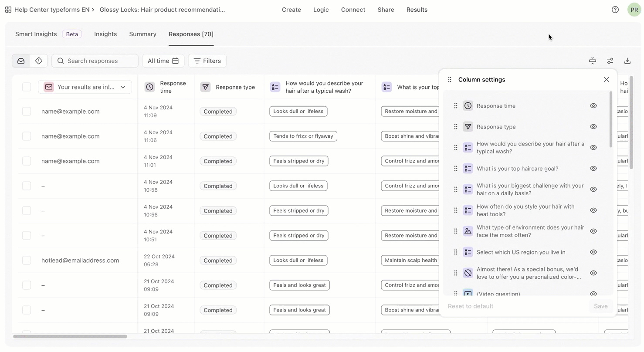Click the Tends to frizz or flyaway answer
The width and height of the screenshot is (644, 352).
[303, 136]
